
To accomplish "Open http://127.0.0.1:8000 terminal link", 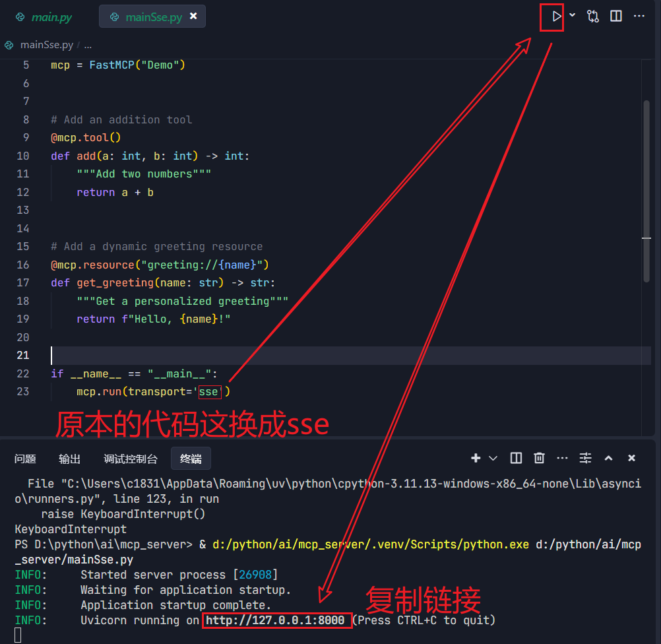I will (275, 620).
